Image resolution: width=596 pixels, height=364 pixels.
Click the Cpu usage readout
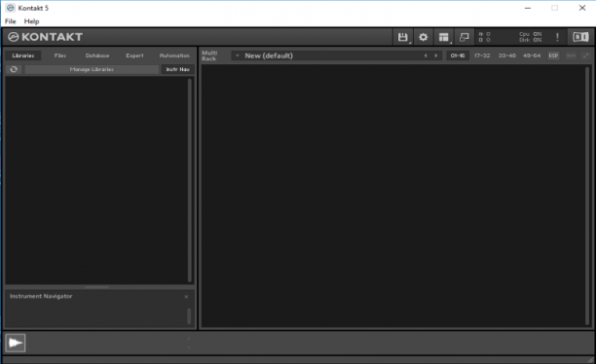pyautogui.click(x=530, y=34)
